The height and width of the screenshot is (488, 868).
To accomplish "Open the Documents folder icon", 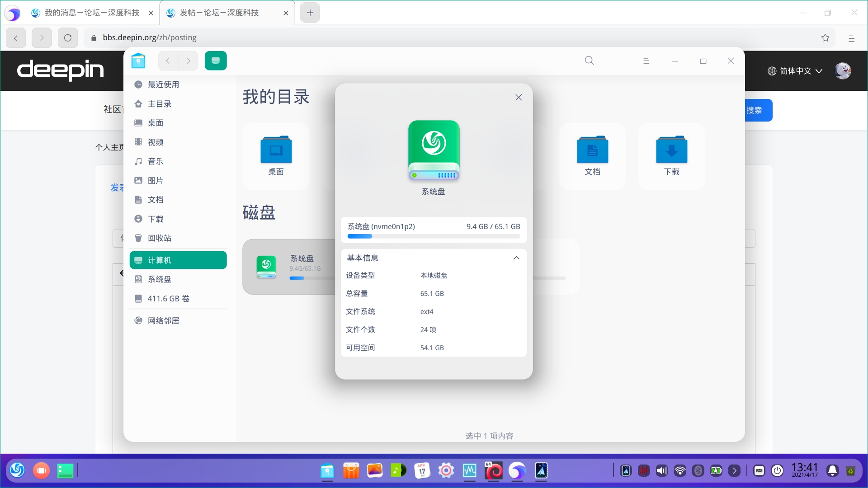I will [x=592, y=150].
